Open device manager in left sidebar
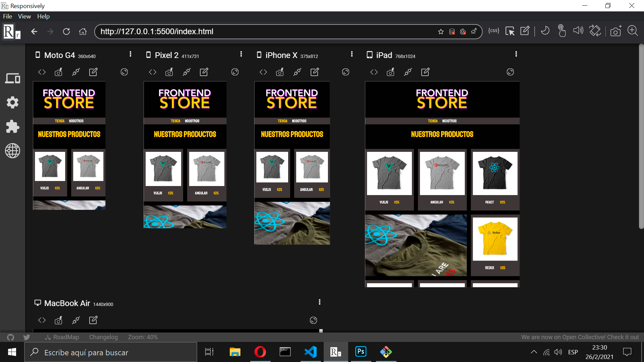The image size is (644, 362). pyautogui.click(x=12, y=78)
